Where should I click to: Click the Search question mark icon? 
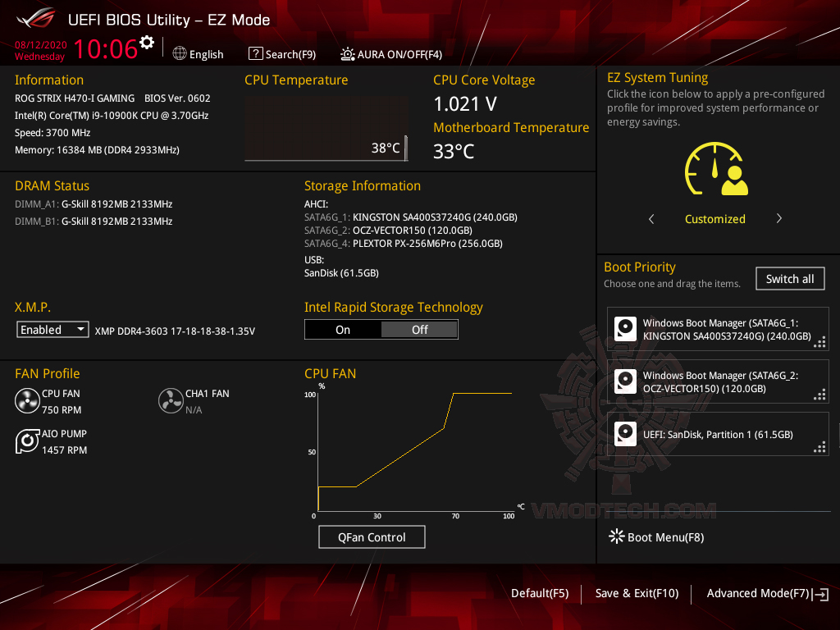point(256,53)
